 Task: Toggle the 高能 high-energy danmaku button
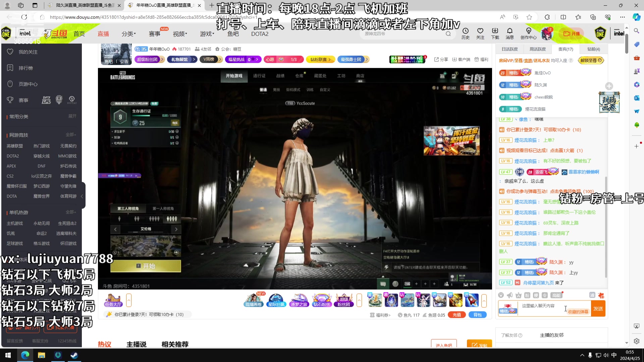pyautogui.click(x=556, y=295)
